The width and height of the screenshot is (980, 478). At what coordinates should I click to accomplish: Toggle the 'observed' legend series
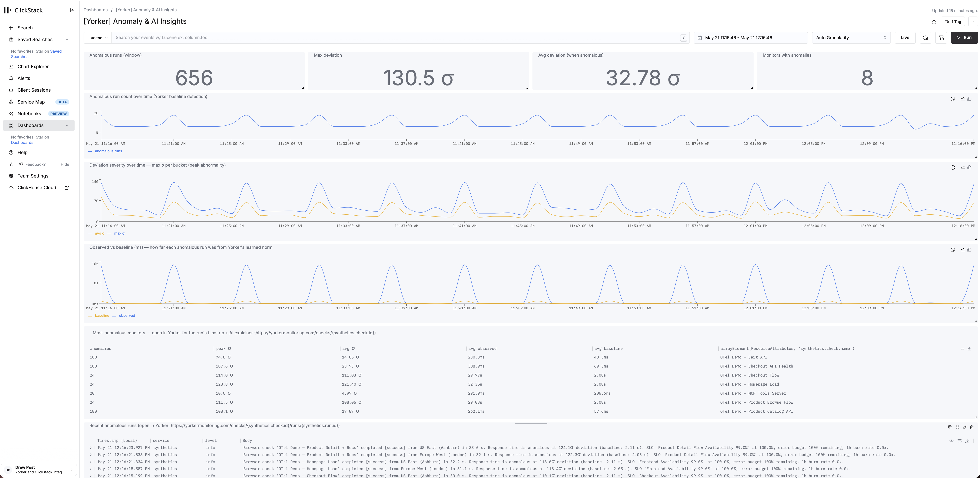tap(124, 316)
